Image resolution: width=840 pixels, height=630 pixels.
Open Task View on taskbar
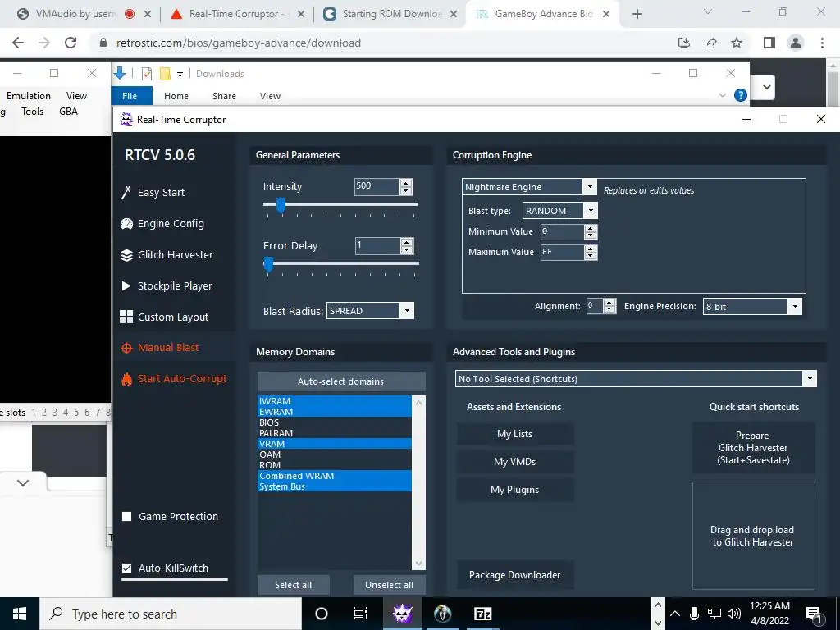click(361, 614)
